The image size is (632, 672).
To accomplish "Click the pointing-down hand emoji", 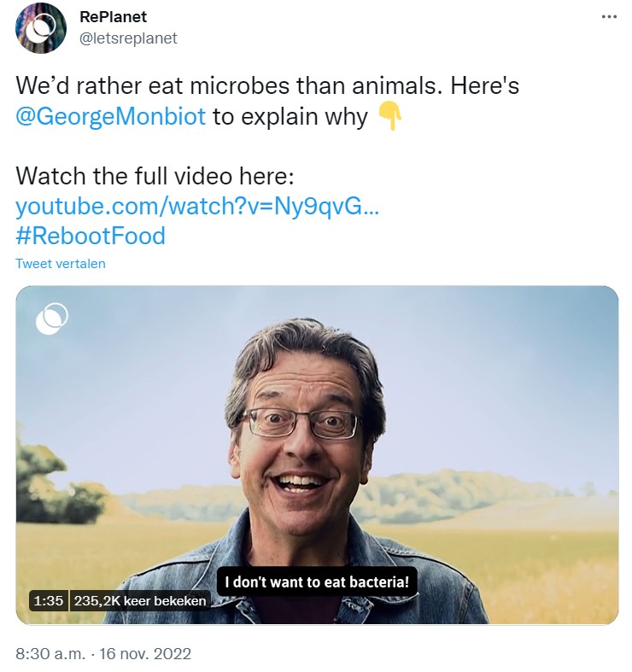I will pos(389,115).
